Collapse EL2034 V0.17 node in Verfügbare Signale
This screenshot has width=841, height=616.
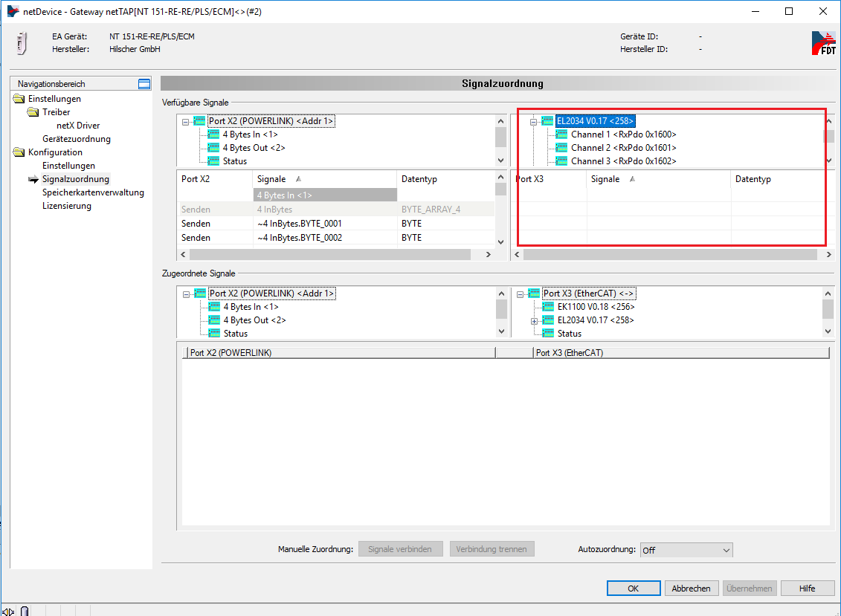[534, 123]
